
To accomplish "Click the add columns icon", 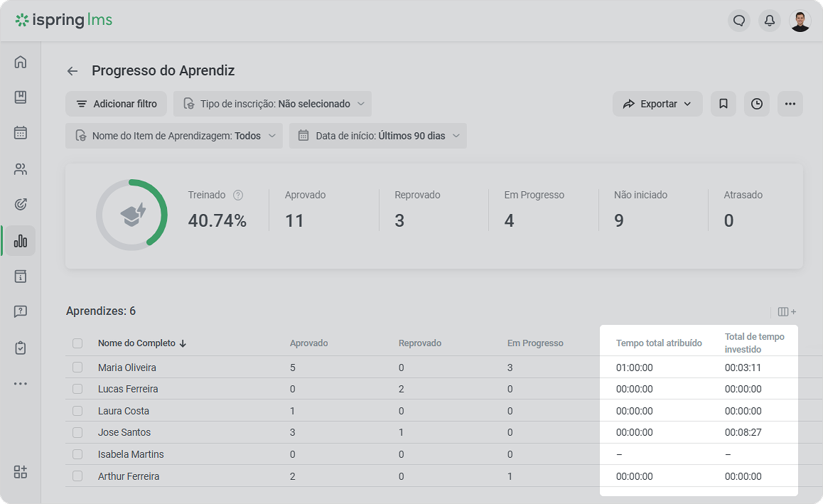I will tap(787, 312).
